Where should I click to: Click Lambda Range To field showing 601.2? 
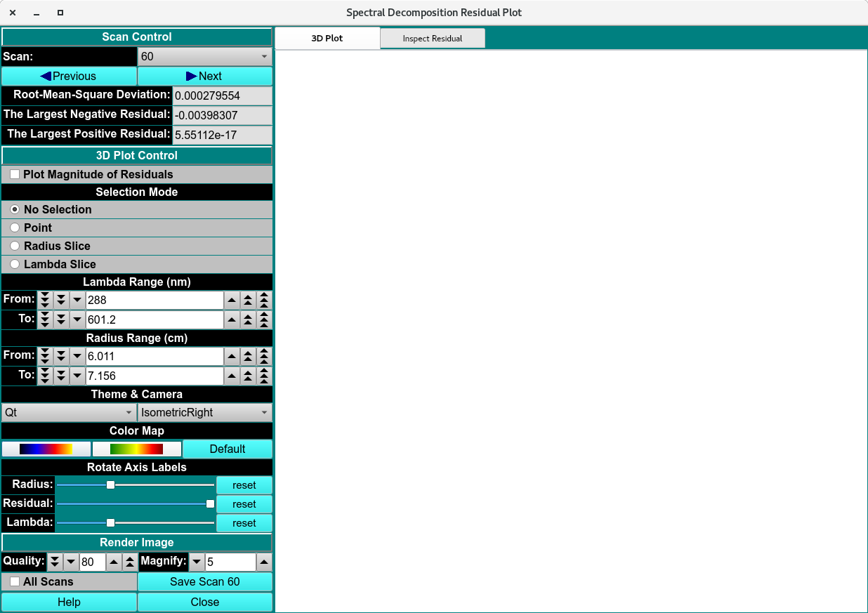point(154,319)
